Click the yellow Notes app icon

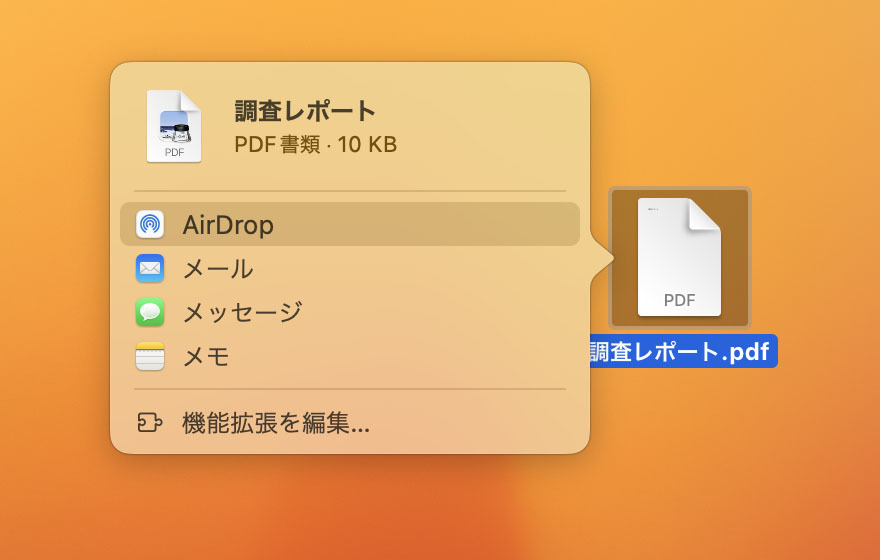pos(150,356)
